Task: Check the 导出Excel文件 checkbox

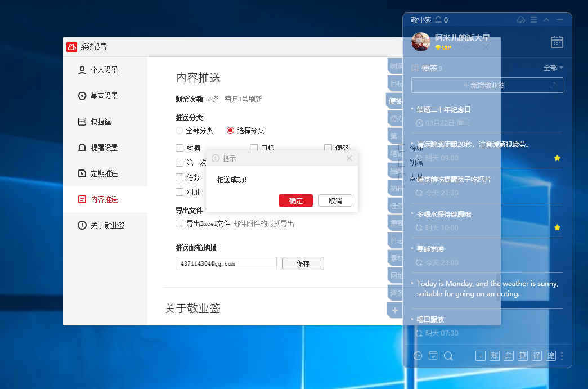Action: point(179,223)
